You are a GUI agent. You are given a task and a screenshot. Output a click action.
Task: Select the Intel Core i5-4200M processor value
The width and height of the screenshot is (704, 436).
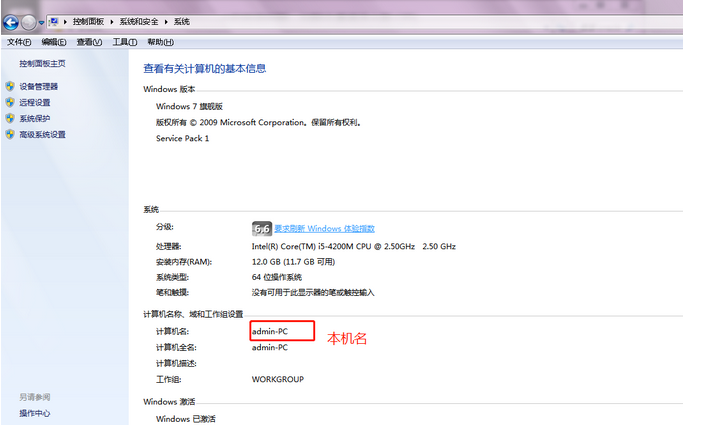tap(354, 247)
